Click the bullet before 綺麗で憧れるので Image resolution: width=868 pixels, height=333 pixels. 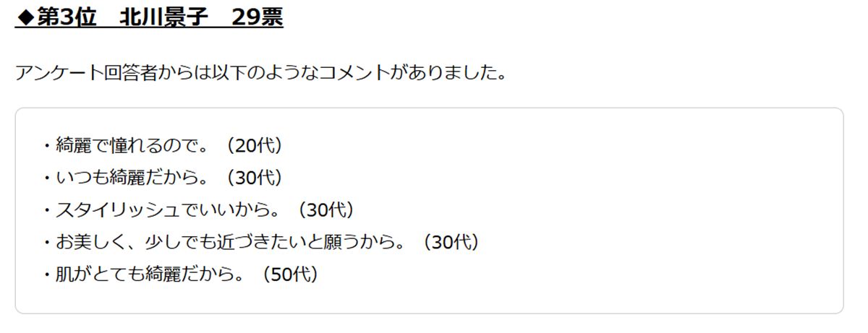[47, 145]
